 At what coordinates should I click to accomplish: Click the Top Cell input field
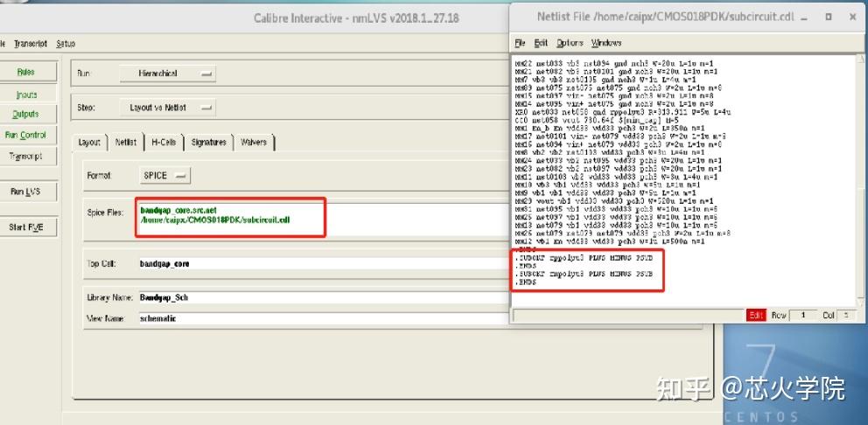point(324,264)
